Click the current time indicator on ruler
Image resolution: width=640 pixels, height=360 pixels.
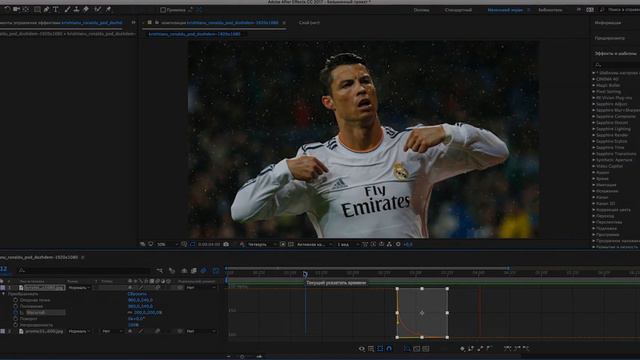tap(305, 274)
